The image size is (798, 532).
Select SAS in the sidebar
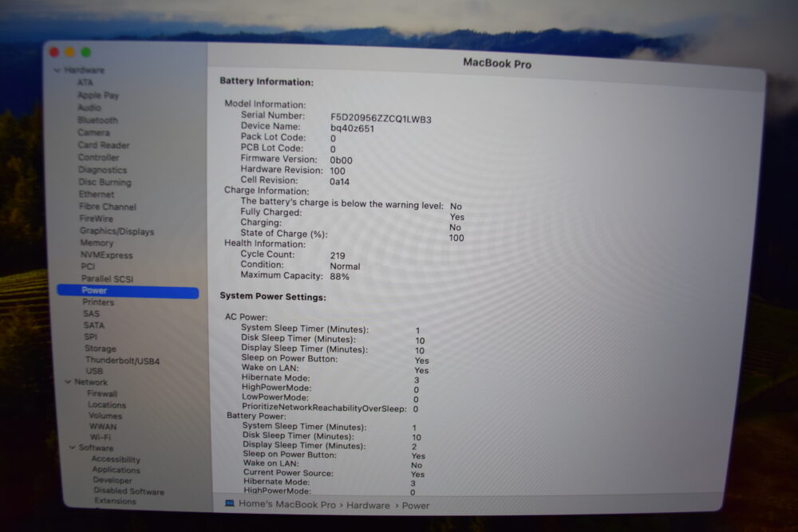[91, 313]
